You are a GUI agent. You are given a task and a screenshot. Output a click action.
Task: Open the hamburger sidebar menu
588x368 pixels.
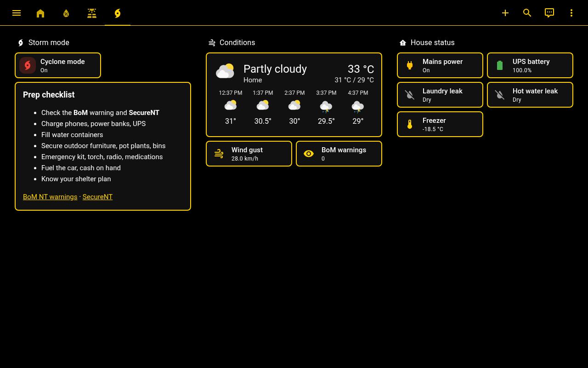point(17,13)
